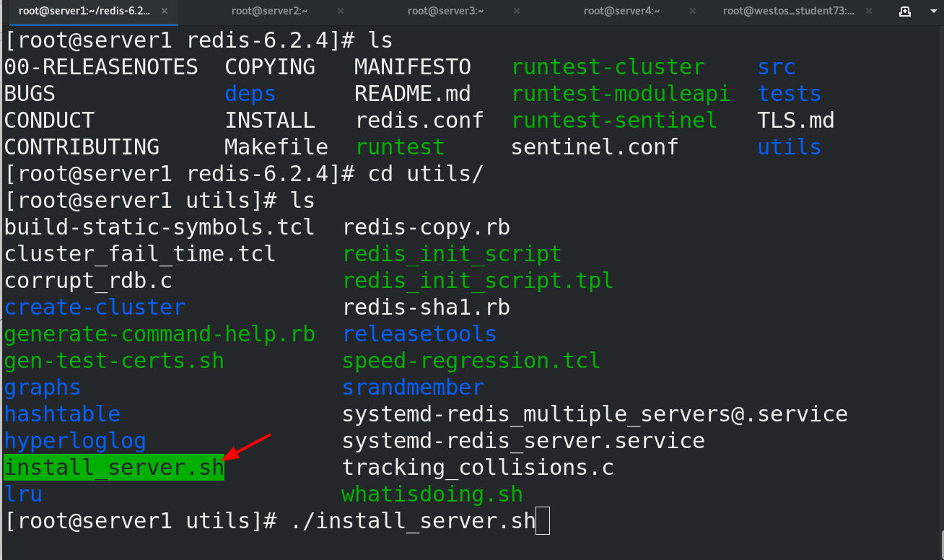Click the create-cluster directory name

coord(95,307)
